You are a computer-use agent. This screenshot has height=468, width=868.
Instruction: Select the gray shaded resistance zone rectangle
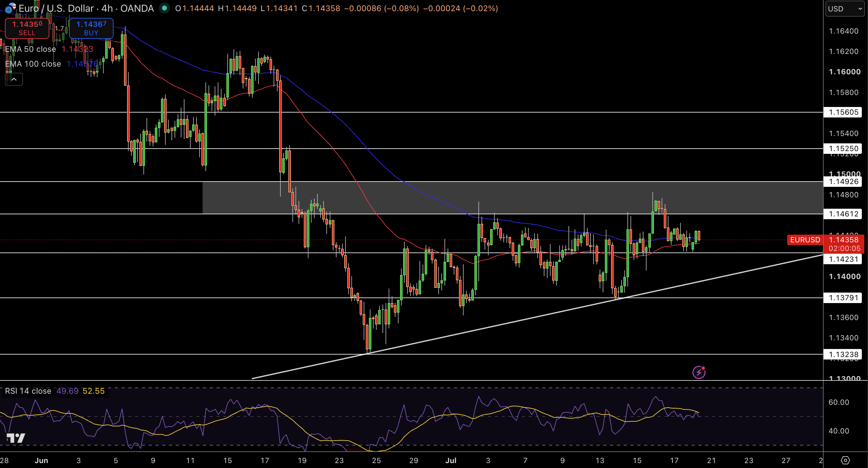pos(513,198)
